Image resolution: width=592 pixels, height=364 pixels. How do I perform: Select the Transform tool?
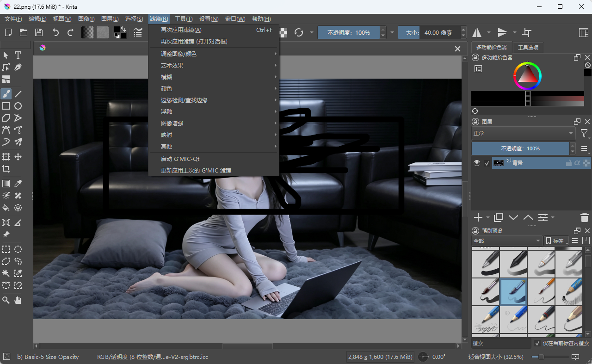tap(6, 157)
